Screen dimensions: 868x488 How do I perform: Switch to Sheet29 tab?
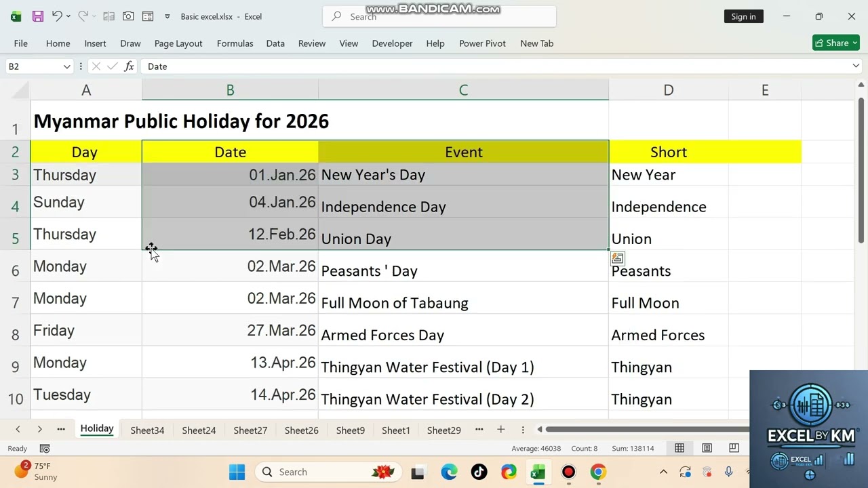tap(444, 430)
